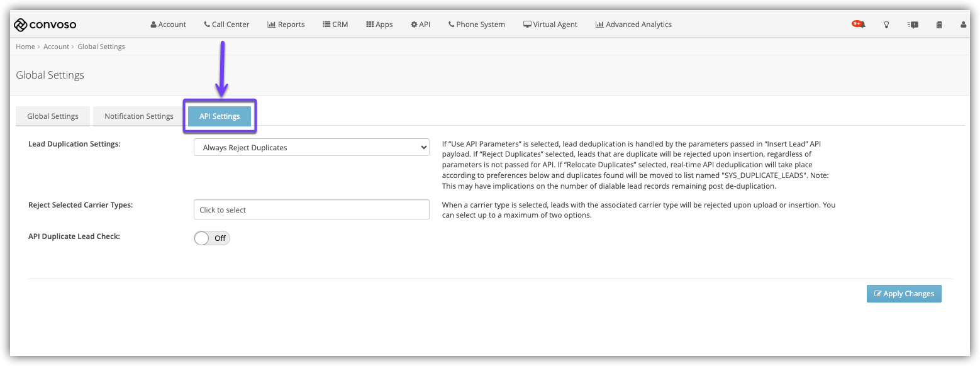
Task: Expand the Lead Duplication Settings dropdown
Action: 311,147
